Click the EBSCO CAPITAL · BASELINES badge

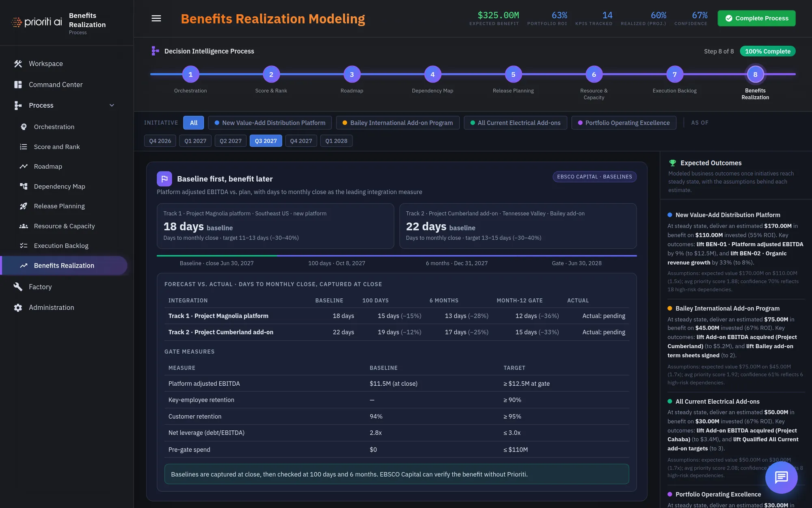click(x=594, y=177)
